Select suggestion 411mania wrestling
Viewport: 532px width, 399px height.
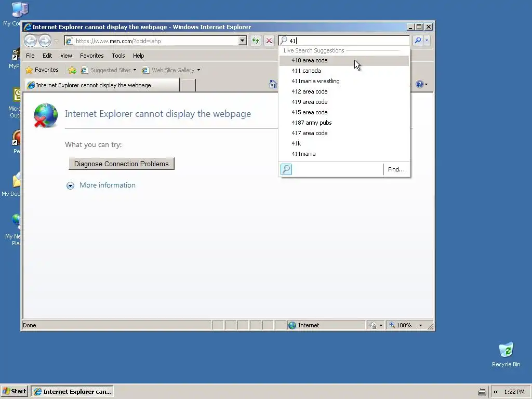344,81
